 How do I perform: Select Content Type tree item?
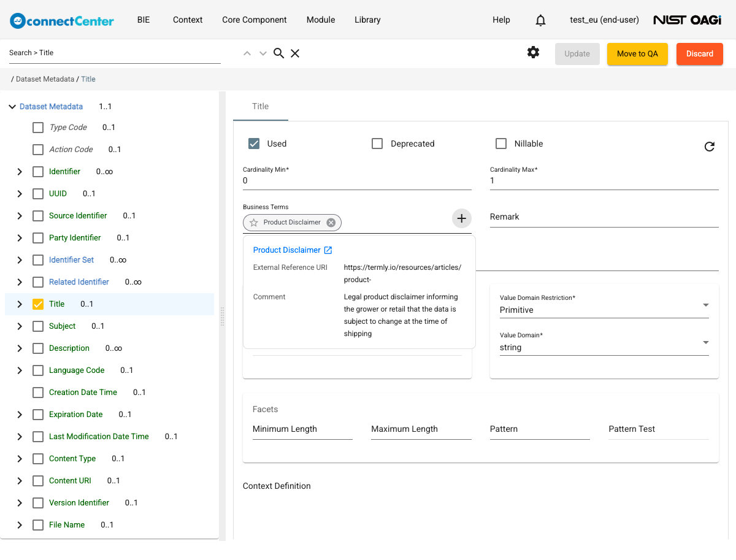[72, 459]
